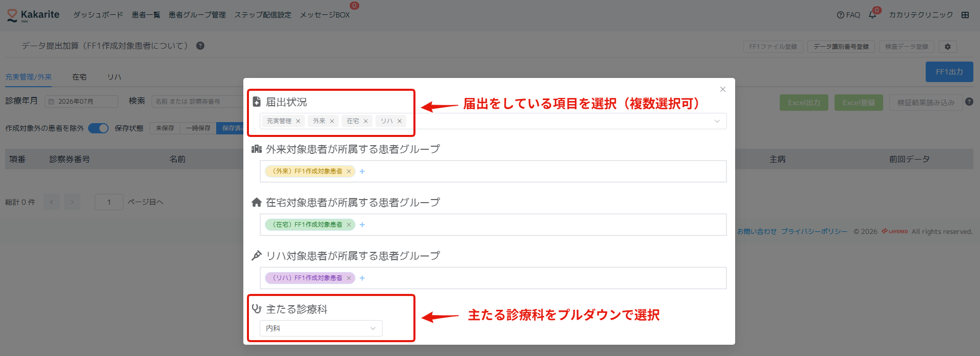Screen dimensions: 980x356
Task: Open the 主たる診療科 内科 dropdown
Action: coord(321,328)
